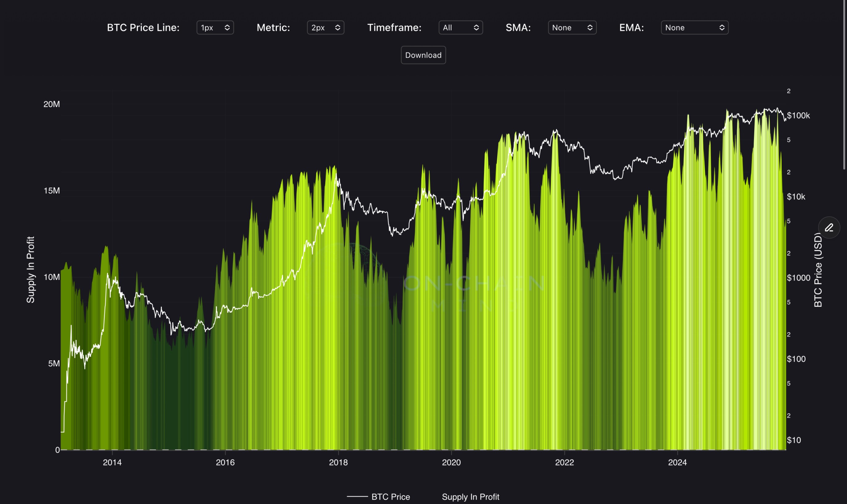Click the SMA selector chevron arrows
This screenshot has height=504, width=847.
[590, 27]
